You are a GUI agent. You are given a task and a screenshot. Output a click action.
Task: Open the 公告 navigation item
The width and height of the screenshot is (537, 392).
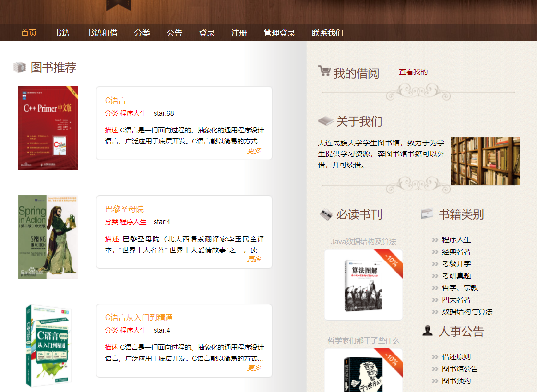[x=174, y=33]
